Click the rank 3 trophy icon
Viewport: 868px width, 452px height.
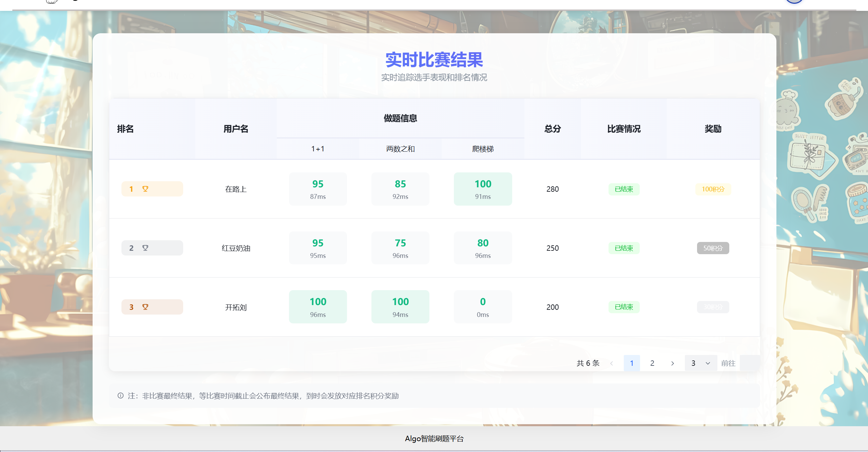pyautogui.click(x=146, y=306)
